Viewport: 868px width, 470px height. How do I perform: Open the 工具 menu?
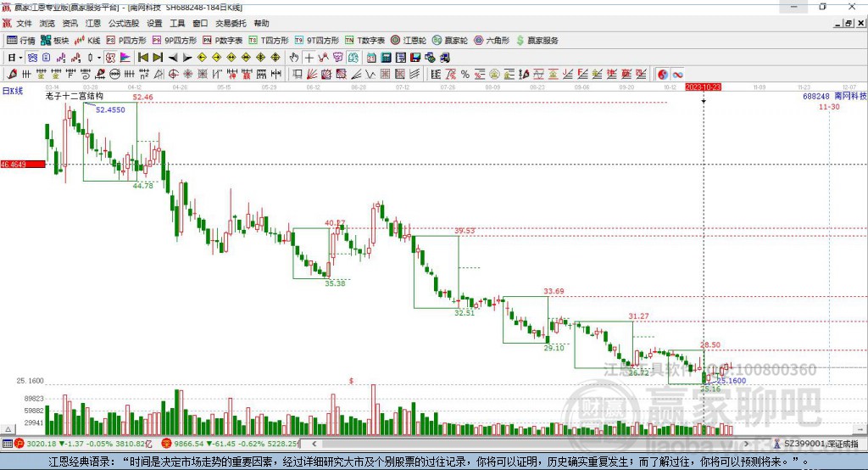click(177, 23)
